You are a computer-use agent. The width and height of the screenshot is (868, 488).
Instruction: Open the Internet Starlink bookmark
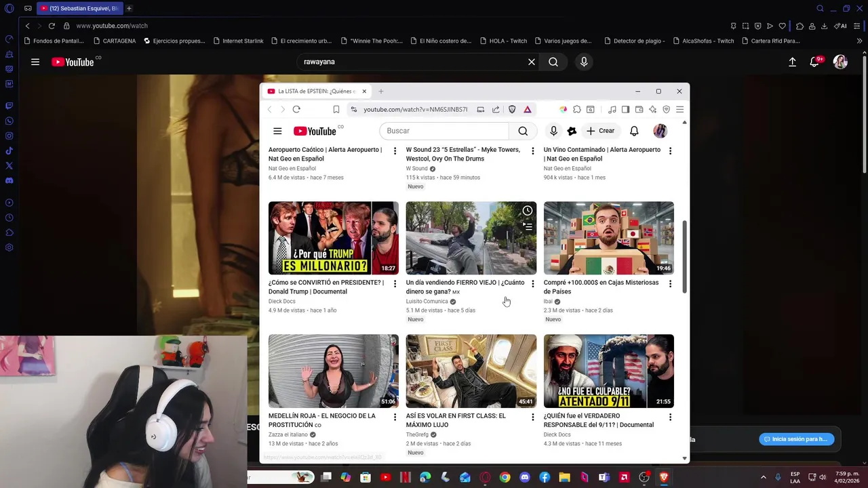[237, 41]
